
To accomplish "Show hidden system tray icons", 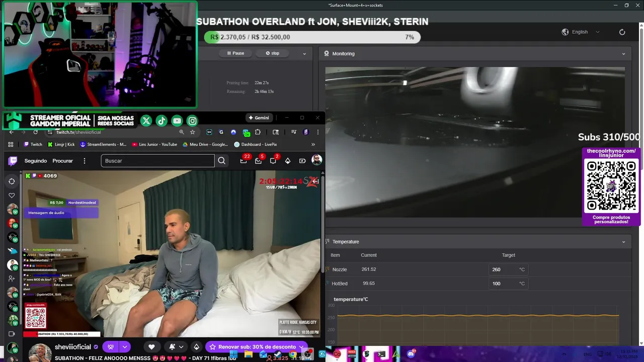I will pyautogui.click(x=564, y=354).
